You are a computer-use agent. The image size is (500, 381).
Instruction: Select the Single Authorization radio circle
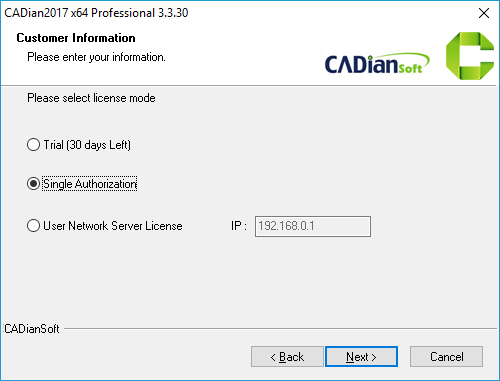tap(33, 184)
